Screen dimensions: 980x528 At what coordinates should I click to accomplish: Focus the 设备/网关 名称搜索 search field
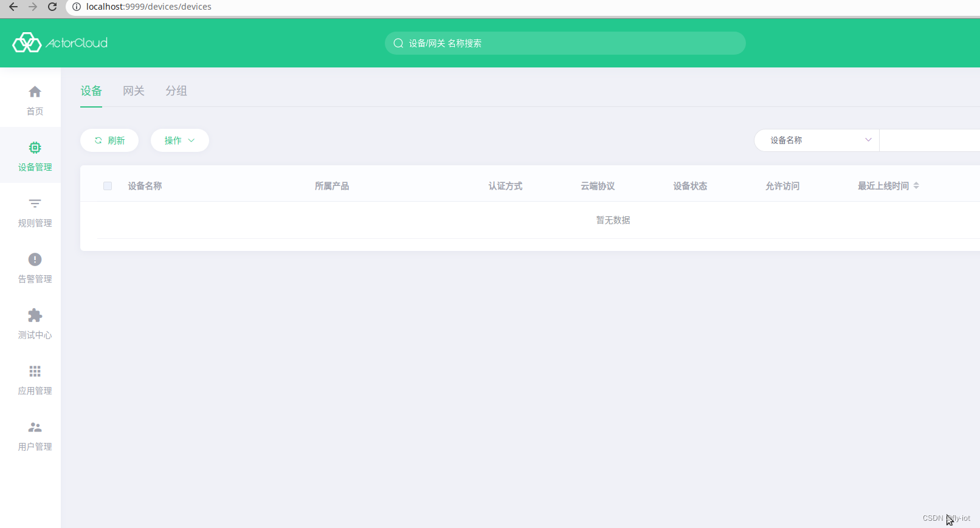[565, 43]
